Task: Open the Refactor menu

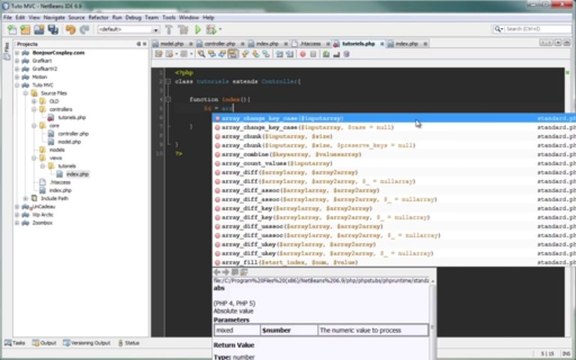Action: pos(98,17)
